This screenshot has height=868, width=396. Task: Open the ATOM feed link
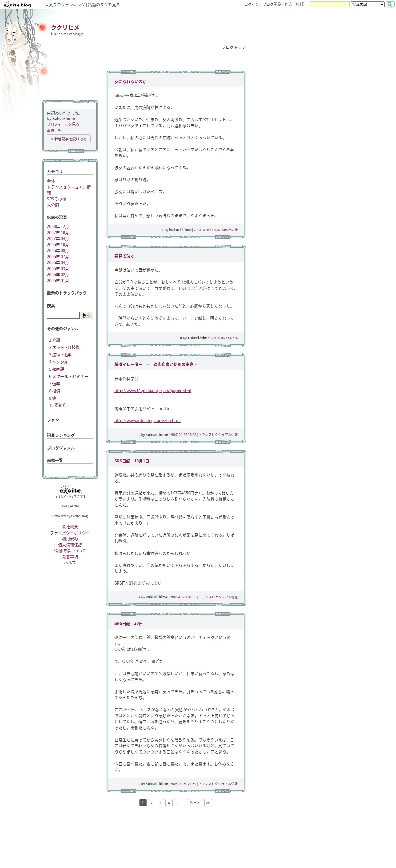coord(74,506)
